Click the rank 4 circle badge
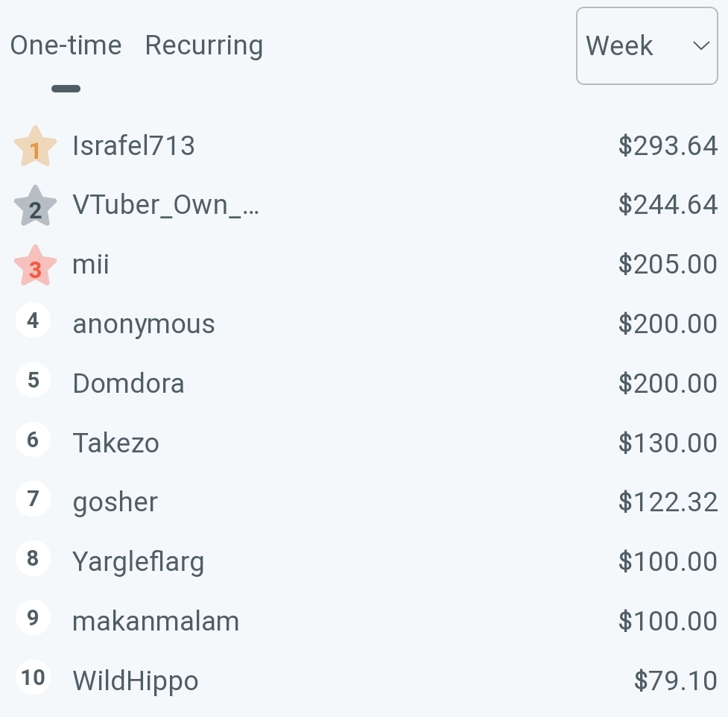728x717 pixels. [33, 320]
